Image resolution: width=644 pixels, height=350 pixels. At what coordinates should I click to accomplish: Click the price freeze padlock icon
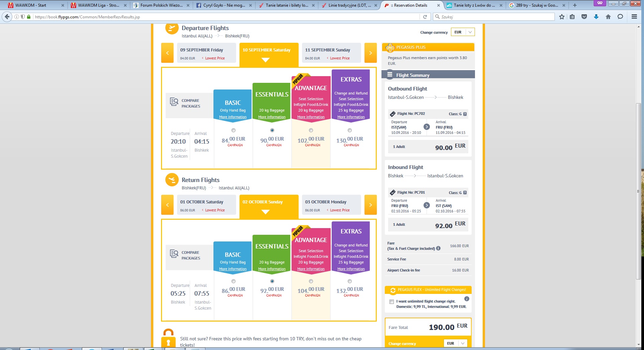[168, 339]
